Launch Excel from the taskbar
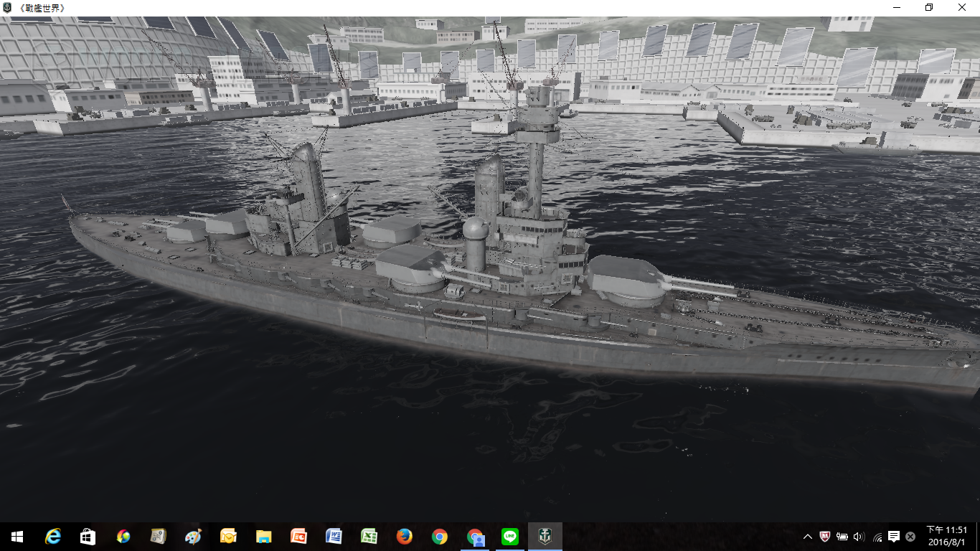 coord(369,537)
